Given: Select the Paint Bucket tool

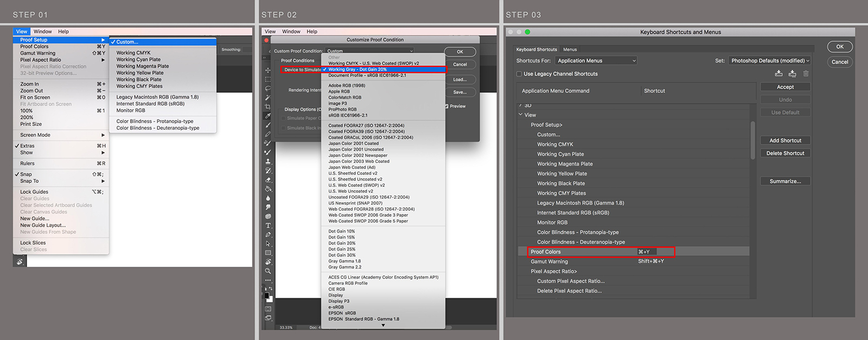Looking at the screenshot, I should [268, 189].
